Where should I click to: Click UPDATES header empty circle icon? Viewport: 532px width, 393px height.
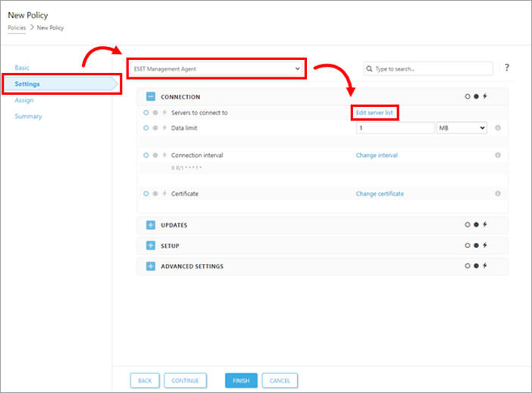pos(468,225)
